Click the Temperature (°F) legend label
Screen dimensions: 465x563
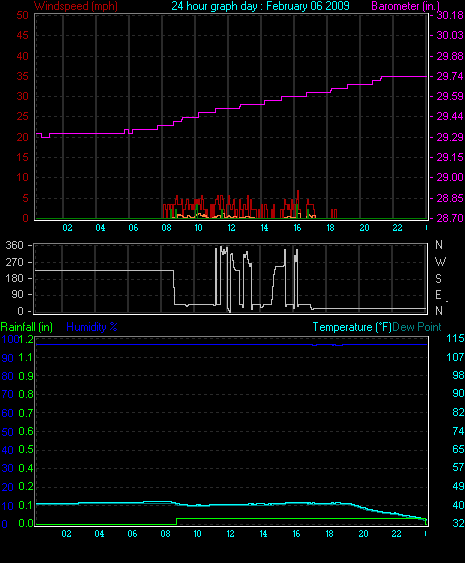(x=352, y=327)
